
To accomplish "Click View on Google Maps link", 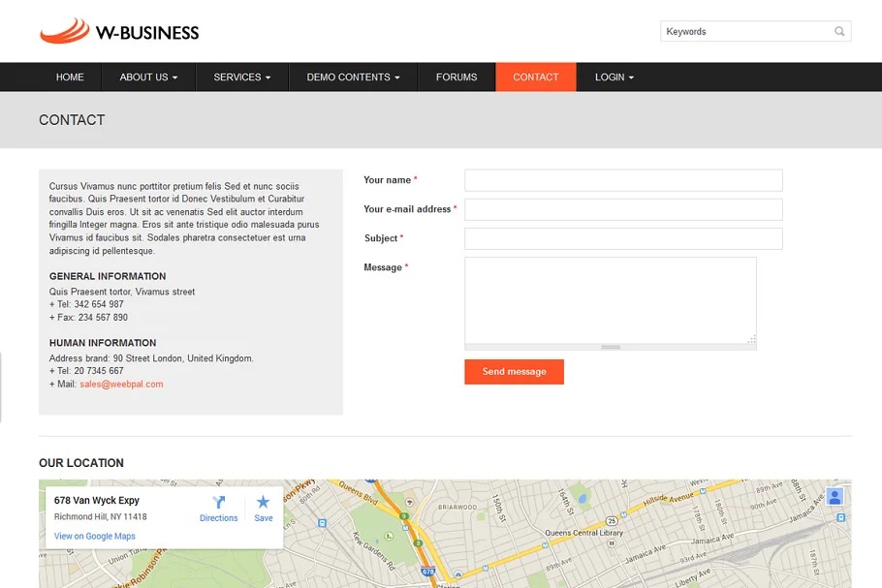I will (95, 537).
